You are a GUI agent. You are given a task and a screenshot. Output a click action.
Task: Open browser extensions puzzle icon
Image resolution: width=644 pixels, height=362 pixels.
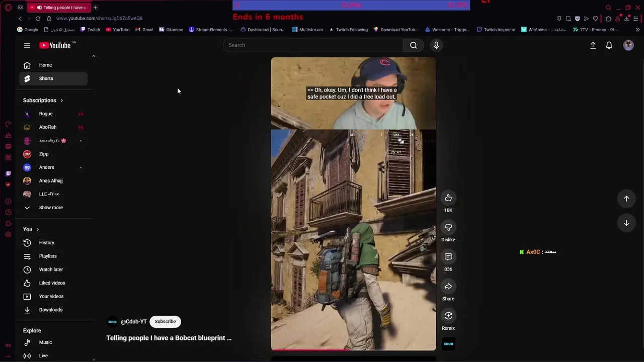[608, 19]
